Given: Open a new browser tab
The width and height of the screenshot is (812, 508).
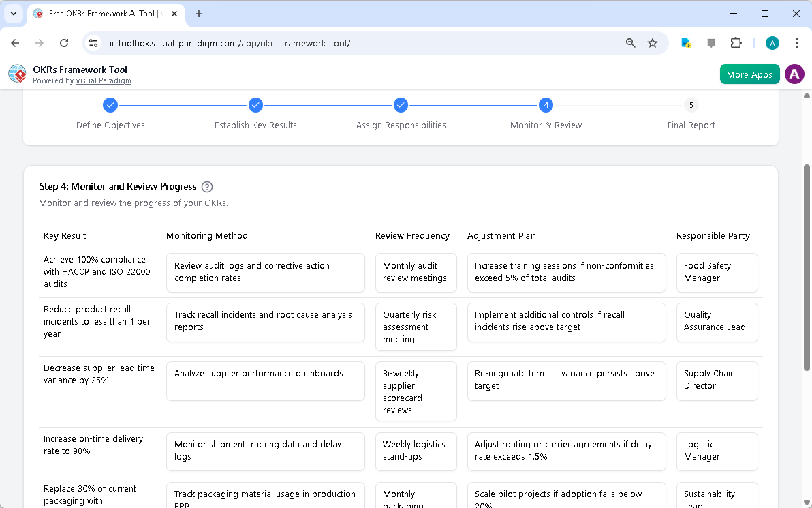Looking at the screenshot, I should [198, 13].
